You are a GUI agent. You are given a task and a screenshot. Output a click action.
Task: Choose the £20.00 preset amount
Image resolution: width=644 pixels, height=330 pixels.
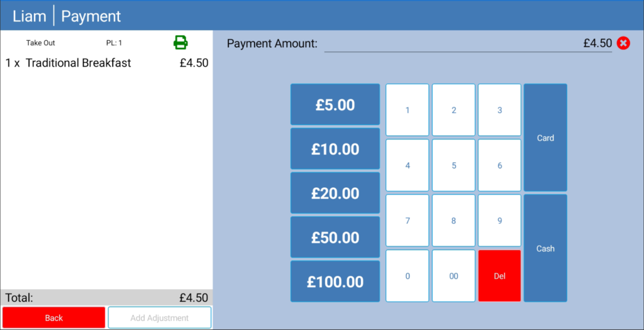[x=335, y=194]
